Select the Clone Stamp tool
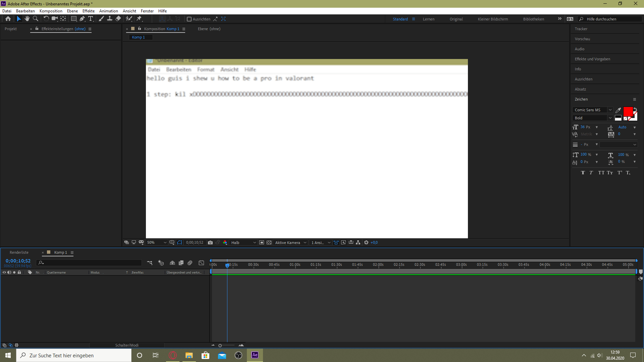 110,19
